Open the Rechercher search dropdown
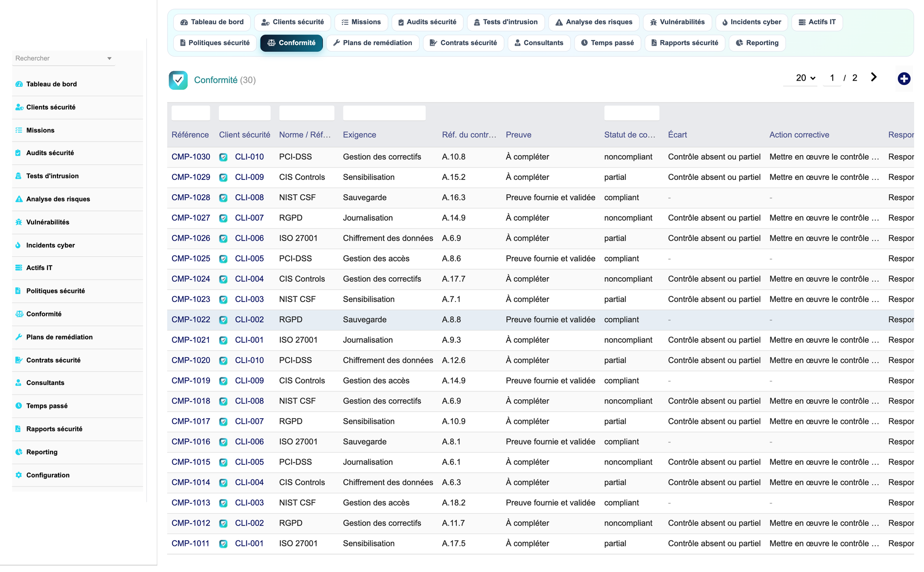 point(64,58)
